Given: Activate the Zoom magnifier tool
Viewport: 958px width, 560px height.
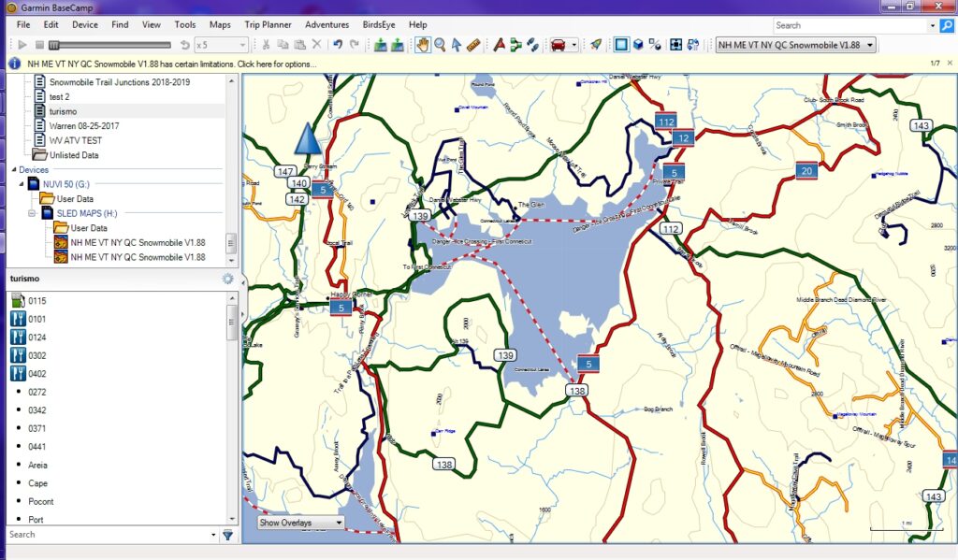Looking at the screenshot, I should (440, 44).
